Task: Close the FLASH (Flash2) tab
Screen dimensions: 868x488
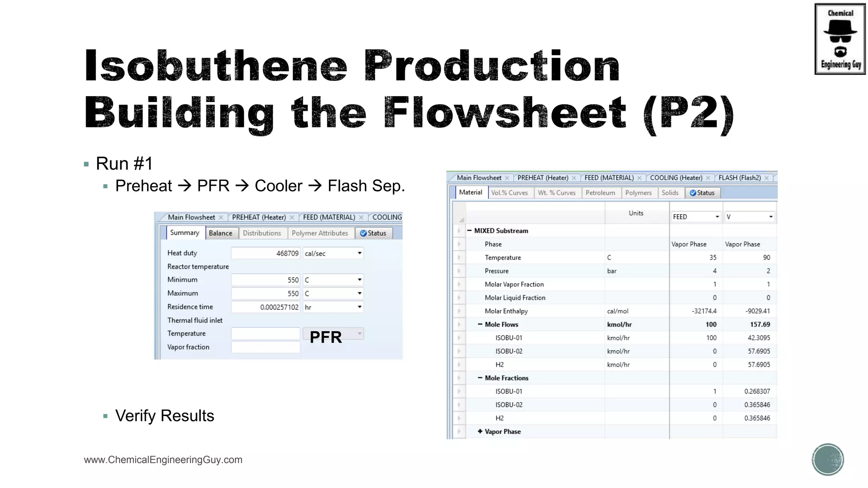Action: pos(766,178)
